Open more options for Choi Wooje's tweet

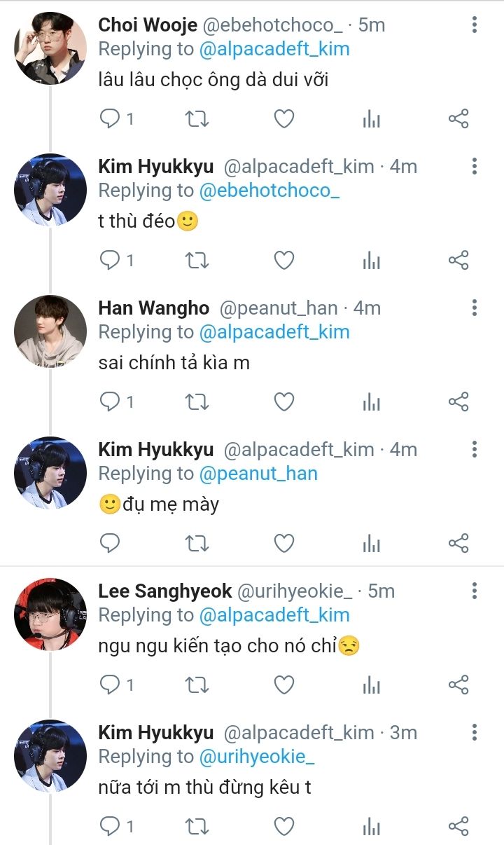475,25
